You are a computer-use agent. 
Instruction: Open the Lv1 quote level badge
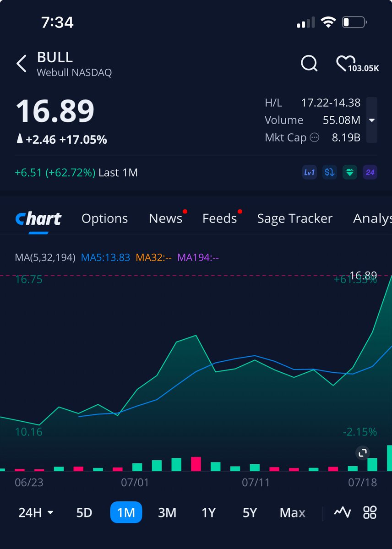click(x=309, y=172)
